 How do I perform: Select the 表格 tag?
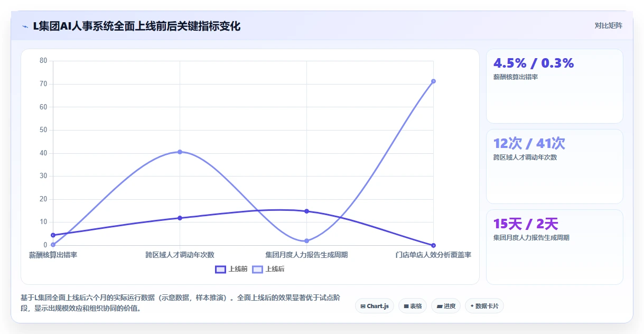coord(413,306)
